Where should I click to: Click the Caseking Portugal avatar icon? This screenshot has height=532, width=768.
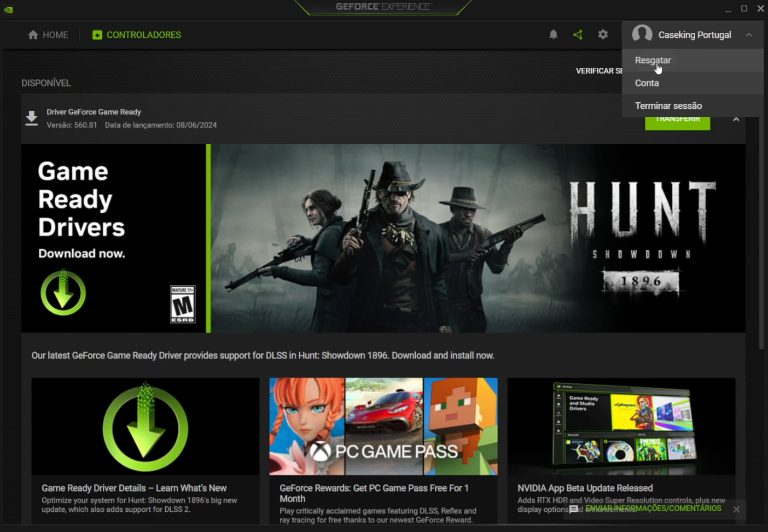pos(643,33)
